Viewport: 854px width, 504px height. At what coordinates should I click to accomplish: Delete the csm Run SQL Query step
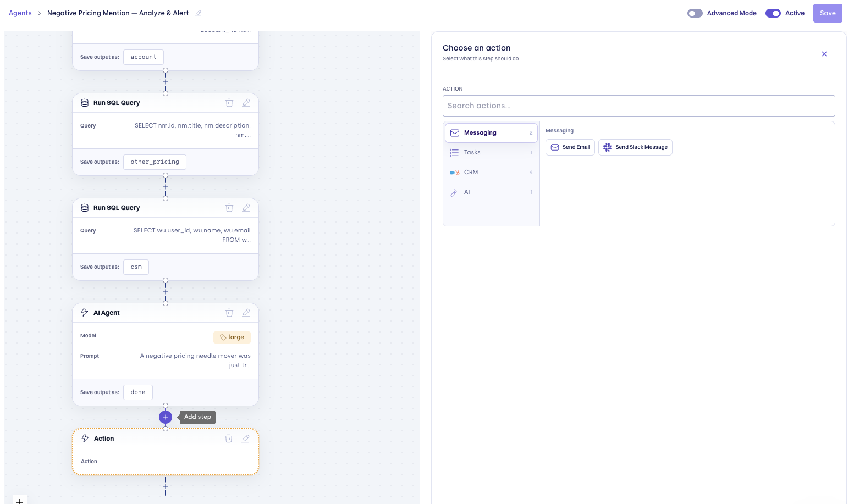coord(229,208)
